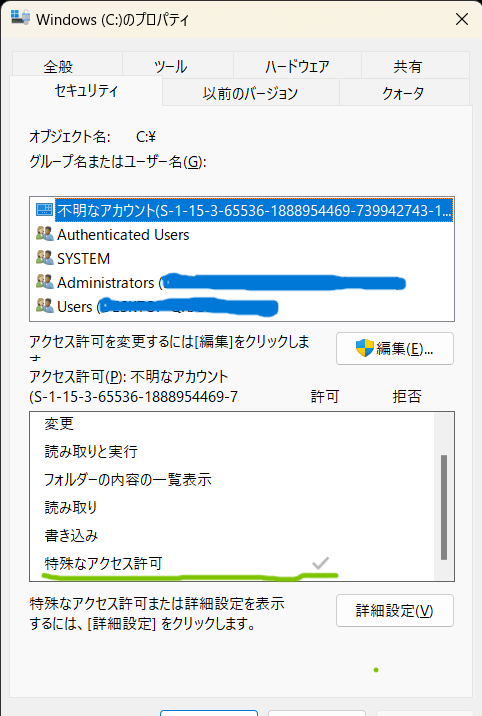
Task: Click the 読み取り permission row
Action: [x=232, y=507]
